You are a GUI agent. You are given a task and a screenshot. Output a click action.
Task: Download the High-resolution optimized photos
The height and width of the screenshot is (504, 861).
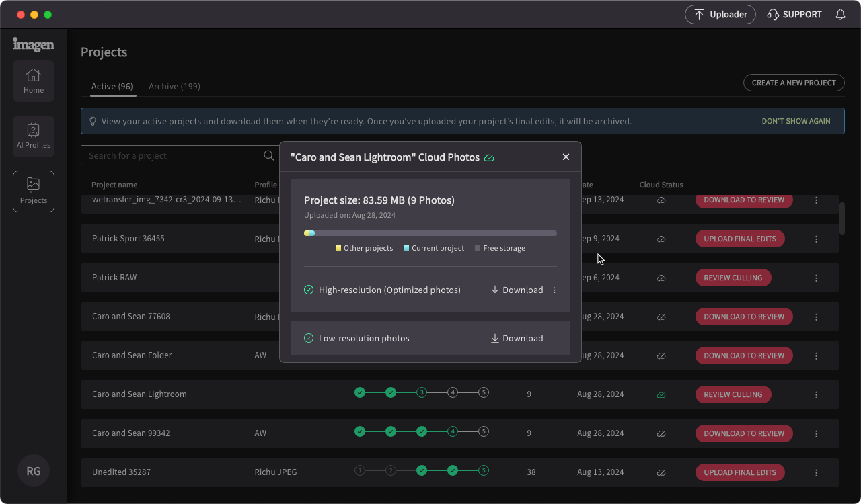(517, 290)
